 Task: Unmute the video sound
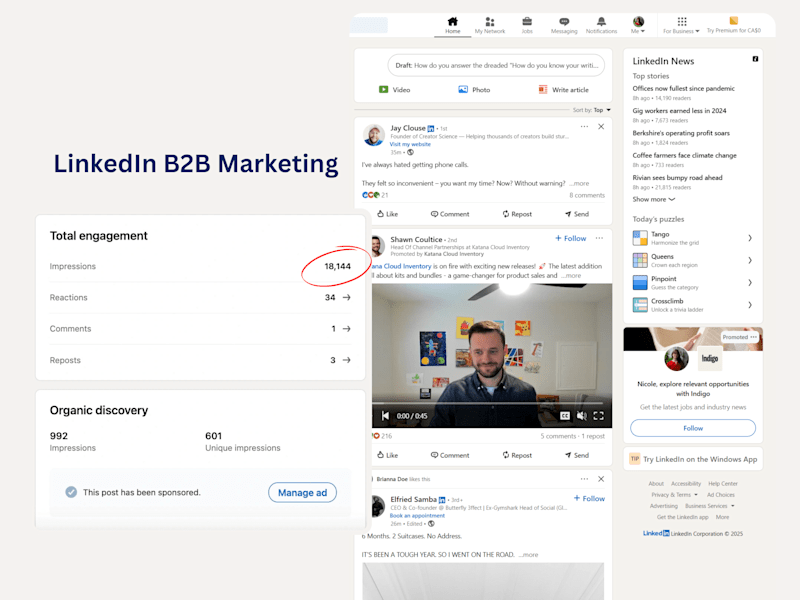582,416
